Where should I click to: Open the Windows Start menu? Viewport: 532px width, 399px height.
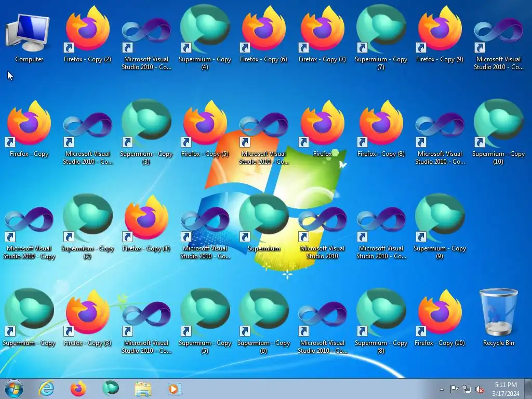(14, 389)
